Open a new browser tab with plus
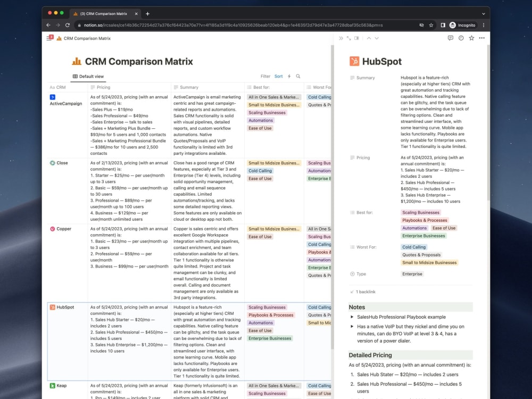Screen dimensions: 532x399 click(147, 14)
